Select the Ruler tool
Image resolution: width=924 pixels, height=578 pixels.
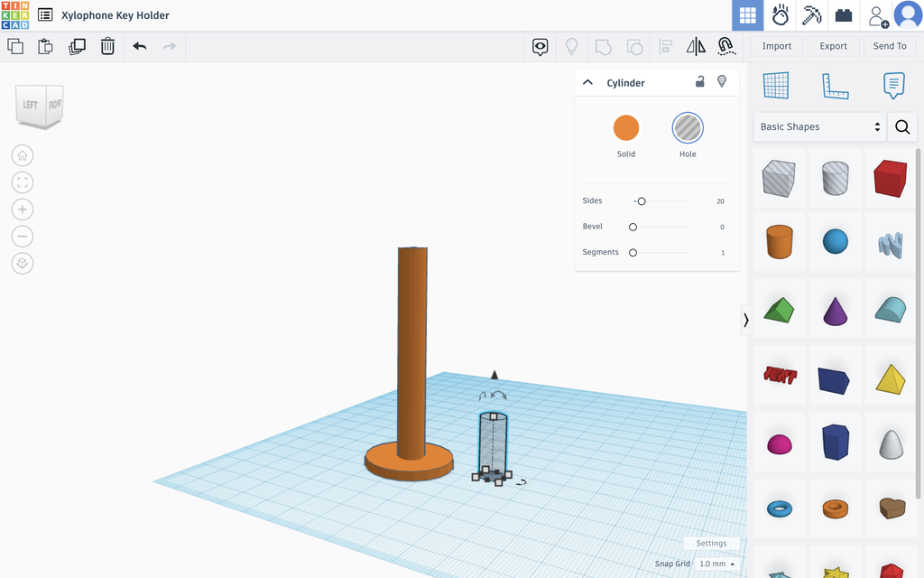pos(835,86)
